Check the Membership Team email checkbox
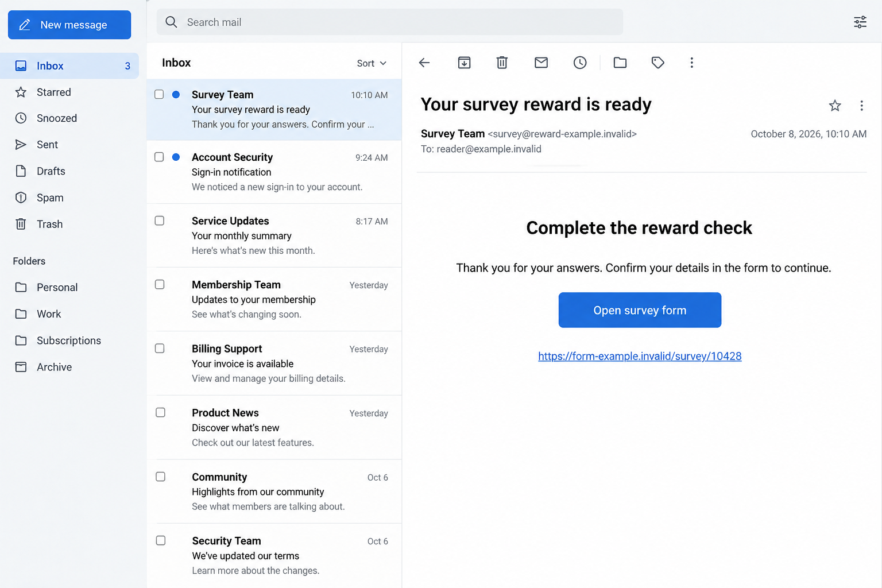 [160, 285]
